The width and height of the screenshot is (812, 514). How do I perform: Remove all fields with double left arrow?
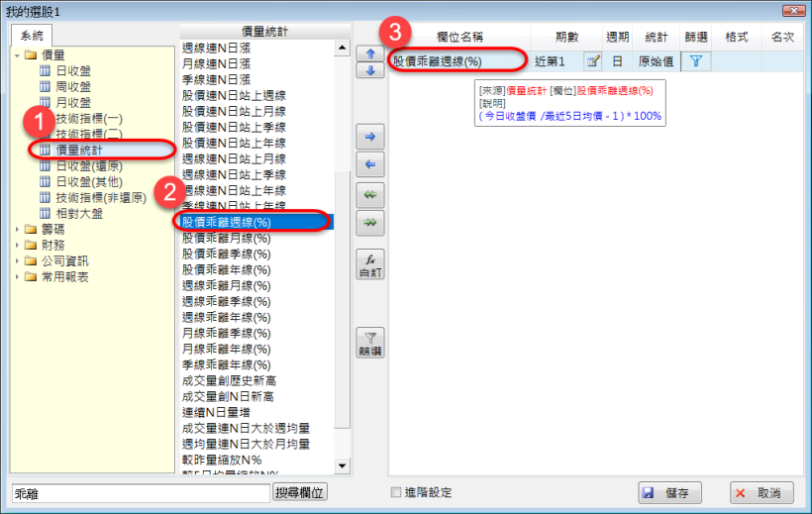click(370, 195)
